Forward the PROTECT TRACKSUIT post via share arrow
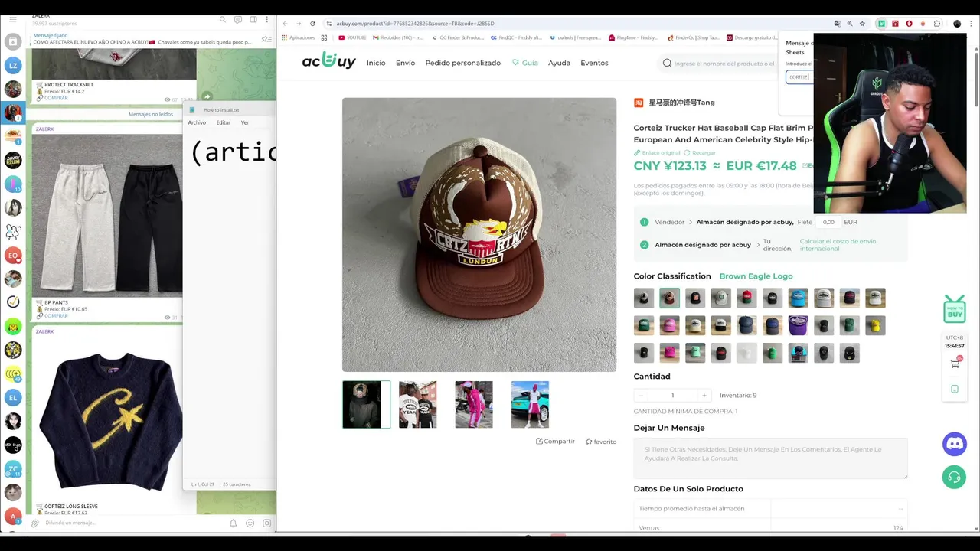This screenshot has height=551, width=980. pyautogui.click(x=207, y=97)
